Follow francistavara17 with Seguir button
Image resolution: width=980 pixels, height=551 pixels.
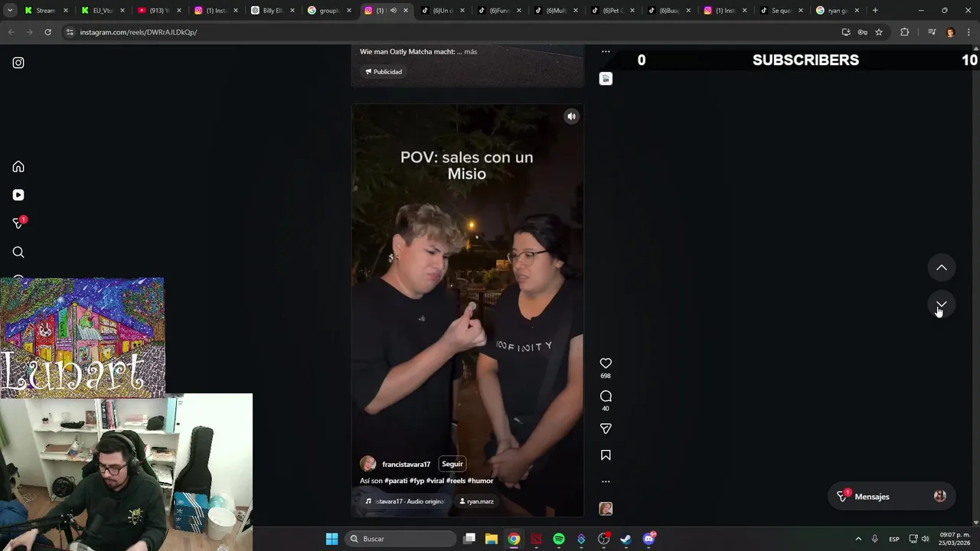coord(452,464)
